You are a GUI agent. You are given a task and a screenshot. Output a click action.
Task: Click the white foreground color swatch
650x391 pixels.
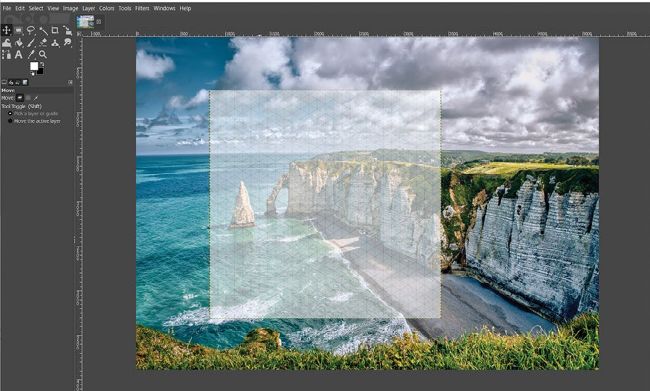pos(34,66)
